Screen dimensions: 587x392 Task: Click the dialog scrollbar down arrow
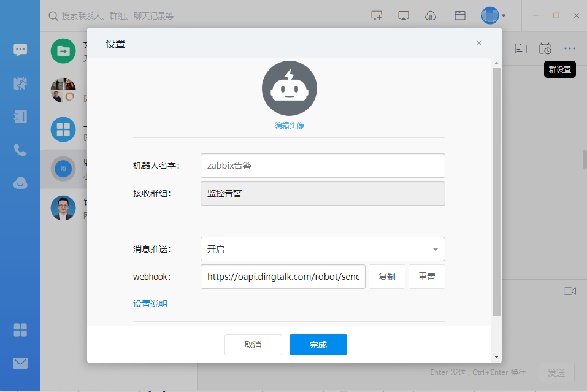[x=496, y=357]
